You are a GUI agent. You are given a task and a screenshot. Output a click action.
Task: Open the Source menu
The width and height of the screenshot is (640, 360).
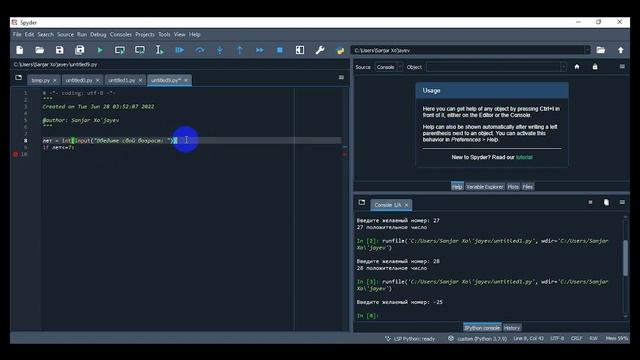click(65, 35)
